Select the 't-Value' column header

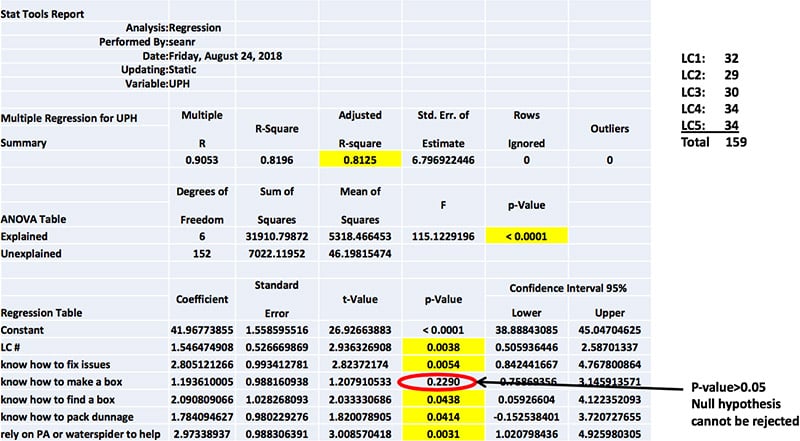point(360,299)
